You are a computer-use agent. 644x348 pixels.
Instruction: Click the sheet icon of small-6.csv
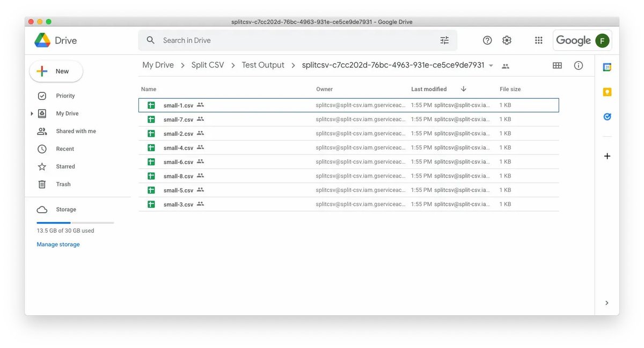pos(151,161)
